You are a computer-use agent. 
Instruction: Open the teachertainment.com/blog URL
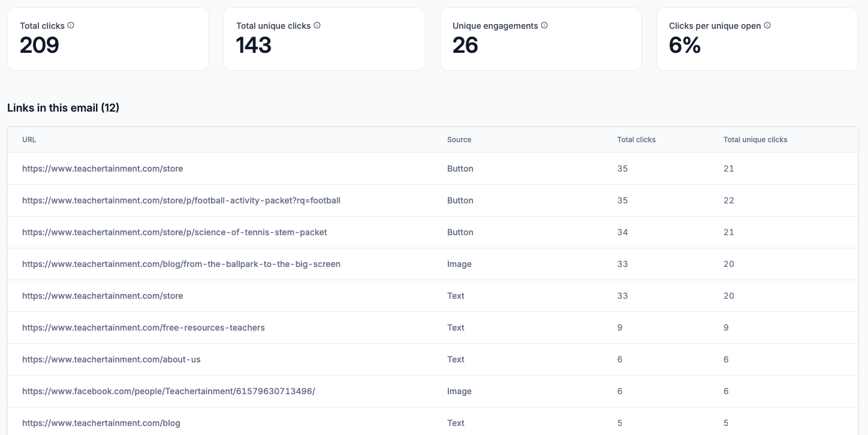click(x=101, y=423)
